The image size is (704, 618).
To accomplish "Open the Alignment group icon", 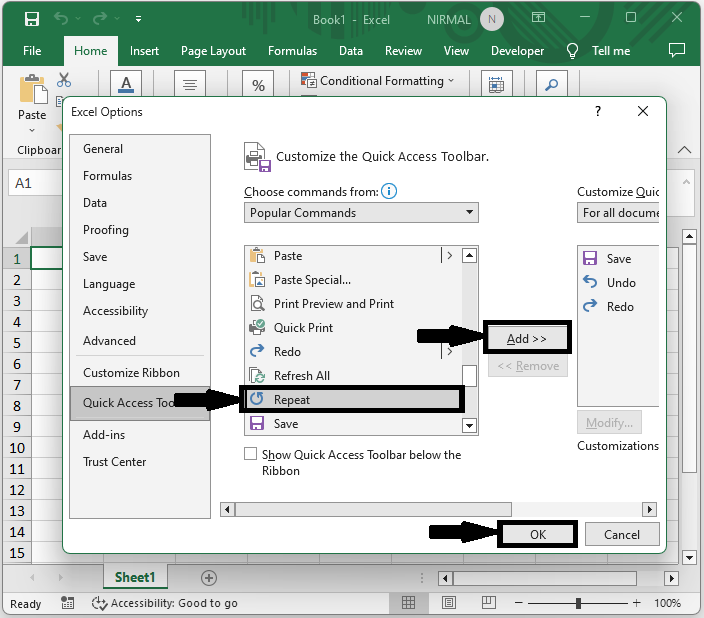I will point(190,84).
